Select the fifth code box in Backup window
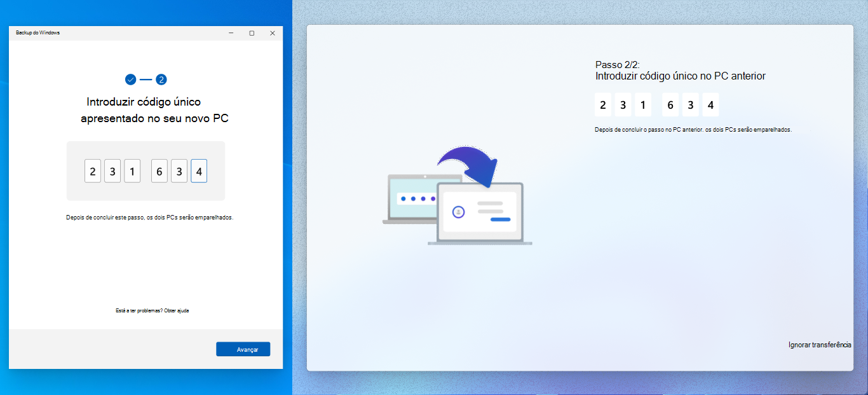Viewport: 868px width, 395px height. [x=179, y=171]
